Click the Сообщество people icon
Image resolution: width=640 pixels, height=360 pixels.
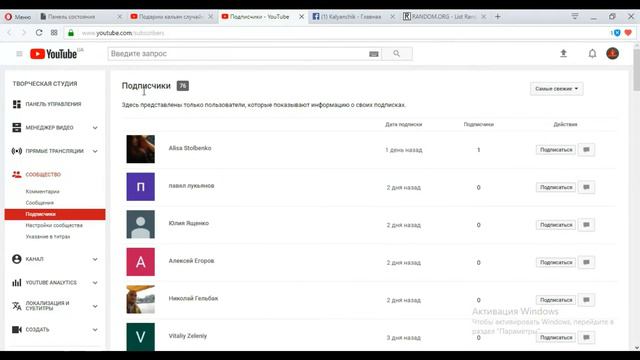(x=16, y=174)
